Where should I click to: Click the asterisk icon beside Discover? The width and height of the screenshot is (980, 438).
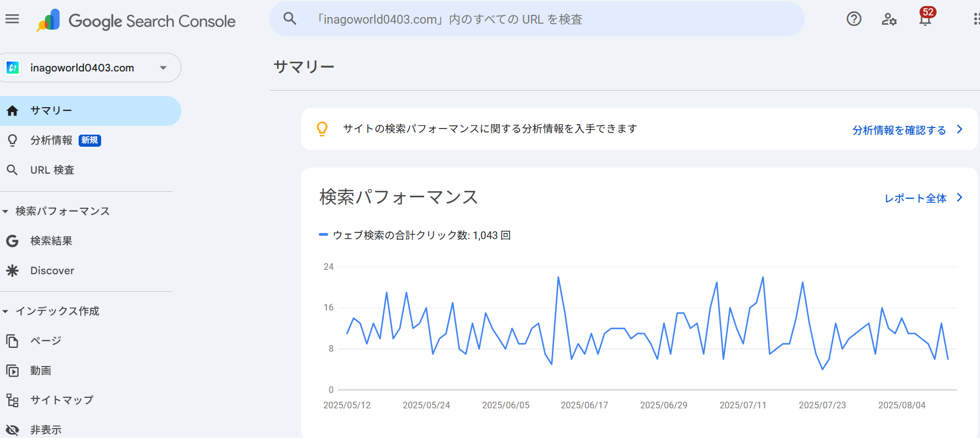12,270
